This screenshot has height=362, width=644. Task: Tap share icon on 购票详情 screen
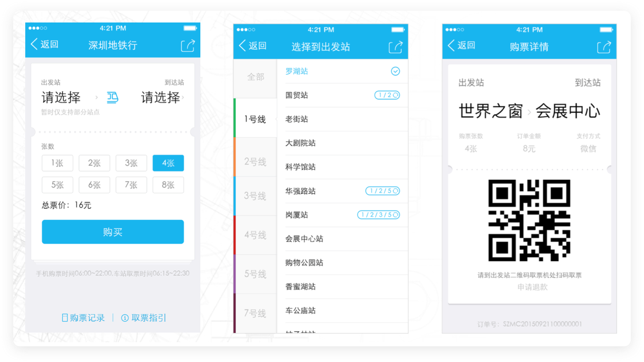coord(604,47)
